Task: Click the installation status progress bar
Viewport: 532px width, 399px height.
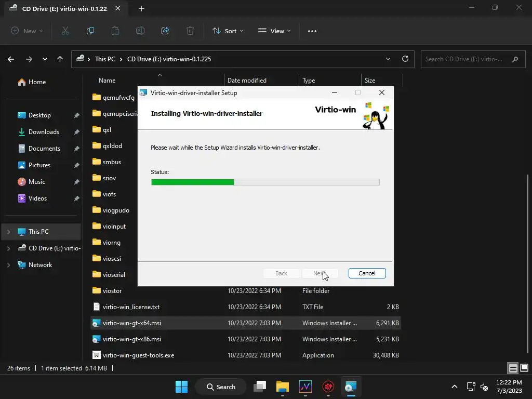Action: pos(265,182)
